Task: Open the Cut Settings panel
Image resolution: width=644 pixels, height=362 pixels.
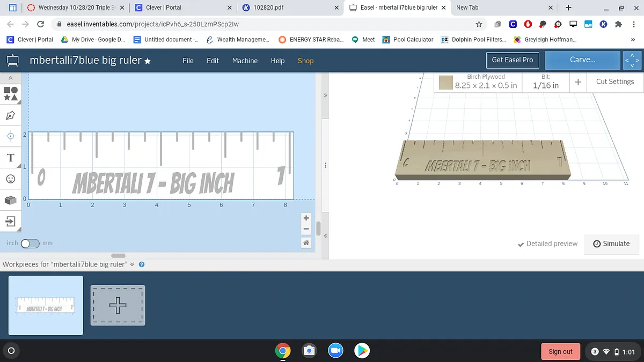Action: [614, 82]
